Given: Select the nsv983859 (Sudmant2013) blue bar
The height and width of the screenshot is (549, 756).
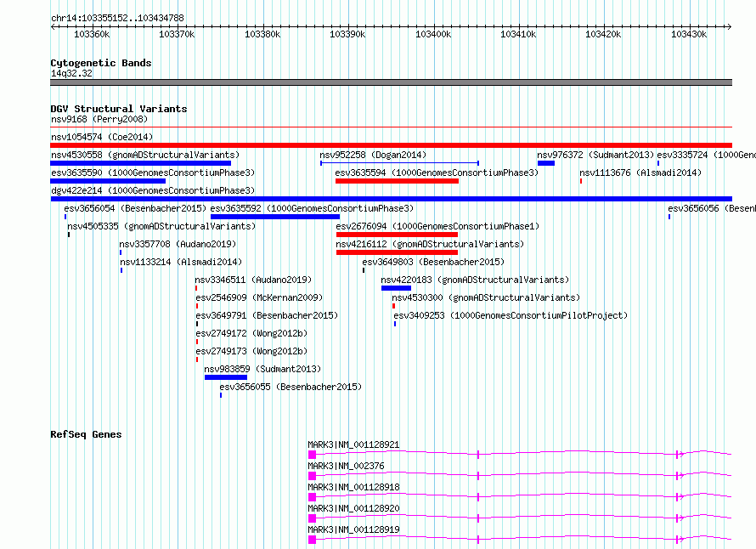Looking at the screenshot, I should point(226,377).
